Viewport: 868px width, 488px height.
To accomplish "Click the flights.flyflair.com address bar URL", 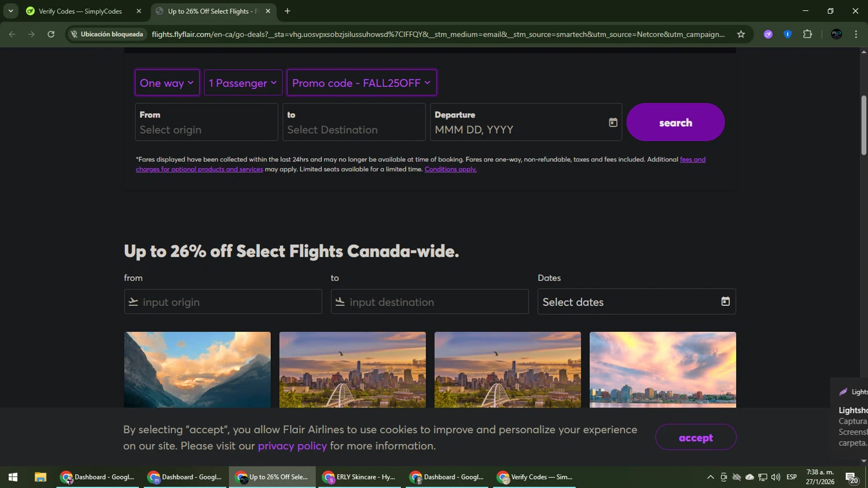I will 438,34.
